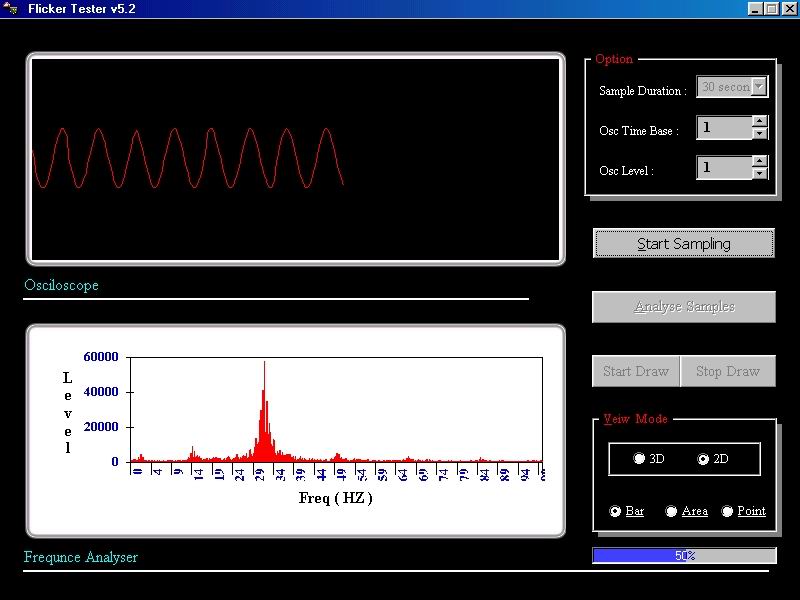Focus the Osc Level input field

coord(724,167)
